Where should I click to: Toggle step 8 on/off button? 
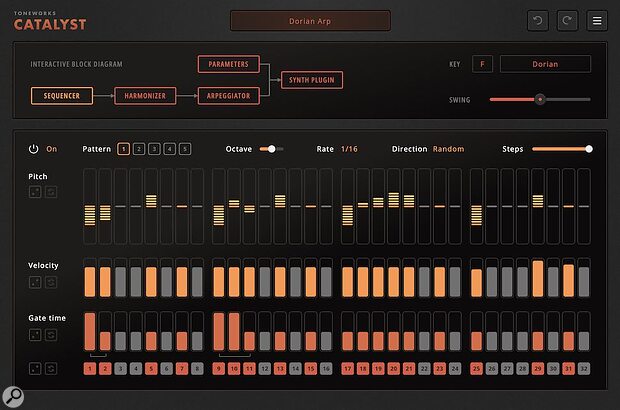(x=197, y=369)
